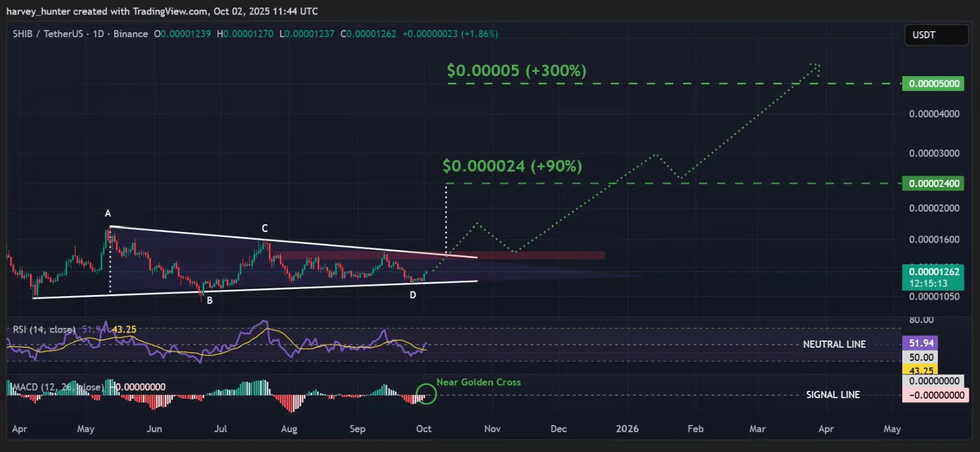This screenshot has width=980, height=452.
Task: Select the point C label on upper trendline
Action: click(265, 228)
